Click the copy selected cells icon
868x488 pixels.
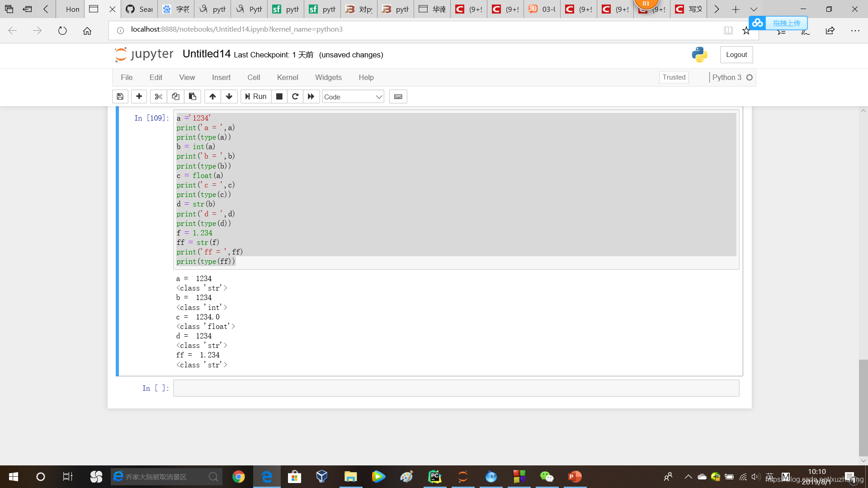click(176, 97)
